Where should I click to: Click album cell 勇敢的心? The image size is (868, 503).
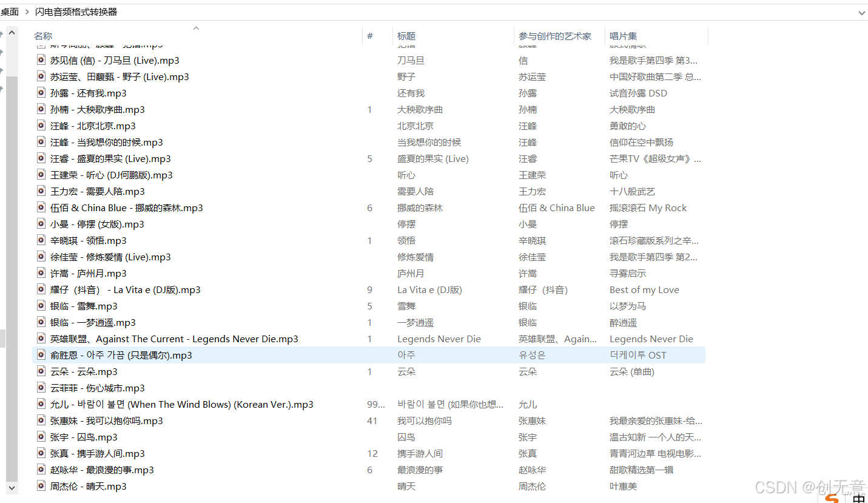(x=628, y=126)
